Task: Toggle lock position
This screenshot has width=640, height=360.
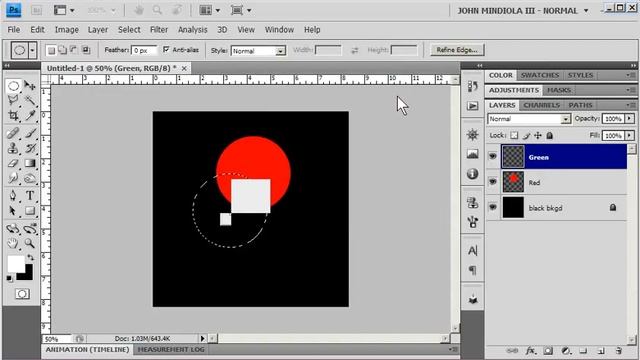Action: (x=538, y=136)
